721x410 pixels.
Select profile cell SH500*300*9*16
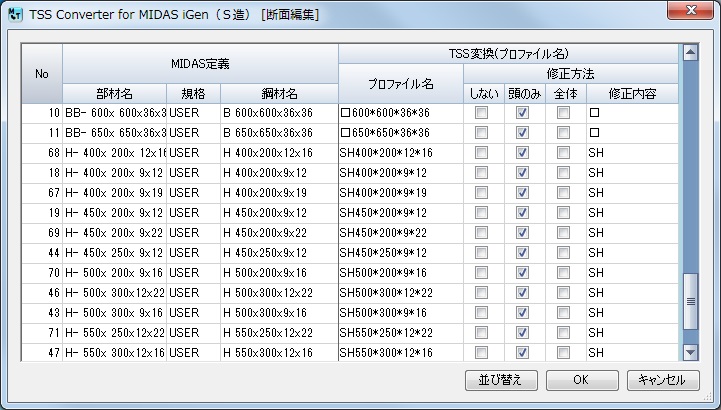pos(401,313)
